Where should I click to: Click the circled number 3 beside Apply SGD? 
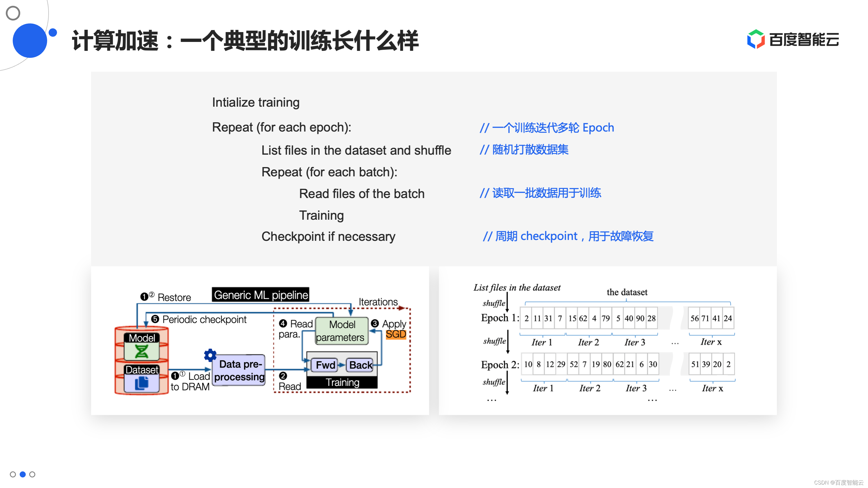click(375, 323)
